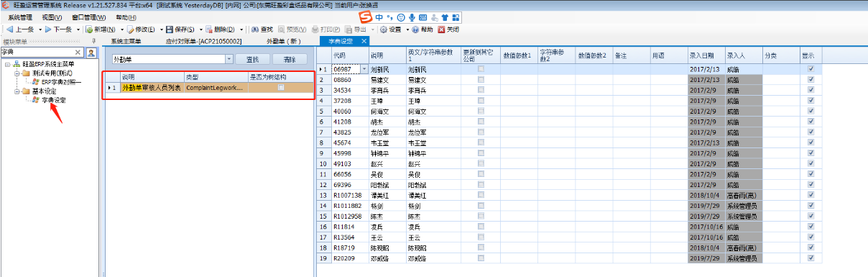Sort by the 代码 column header
The image size is (868, 277).
pyautogui.click(x=350, y=55)
